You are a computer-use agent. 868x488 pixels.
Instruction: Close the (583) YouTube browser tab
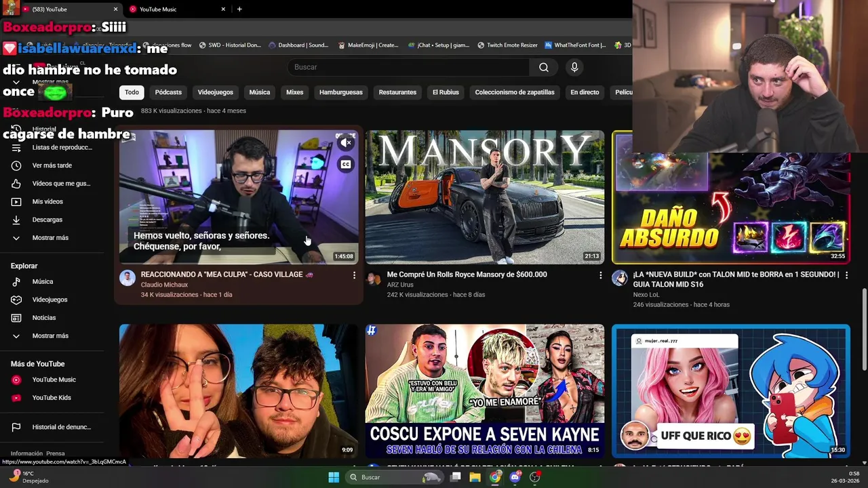coord(115,9)
